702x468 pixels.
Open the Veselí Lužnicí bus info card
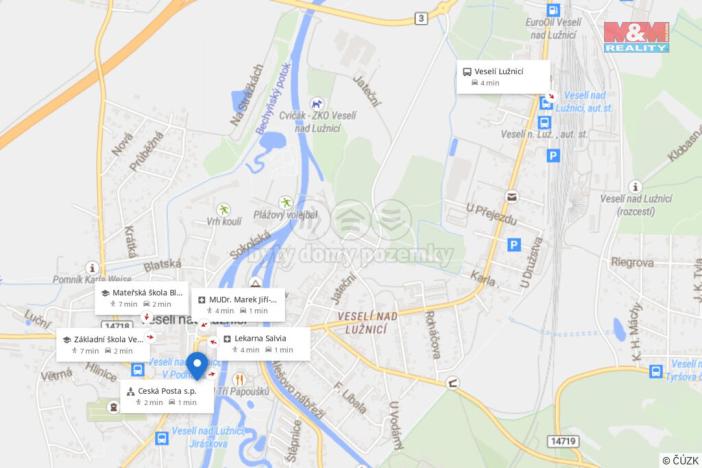[503, 77]
